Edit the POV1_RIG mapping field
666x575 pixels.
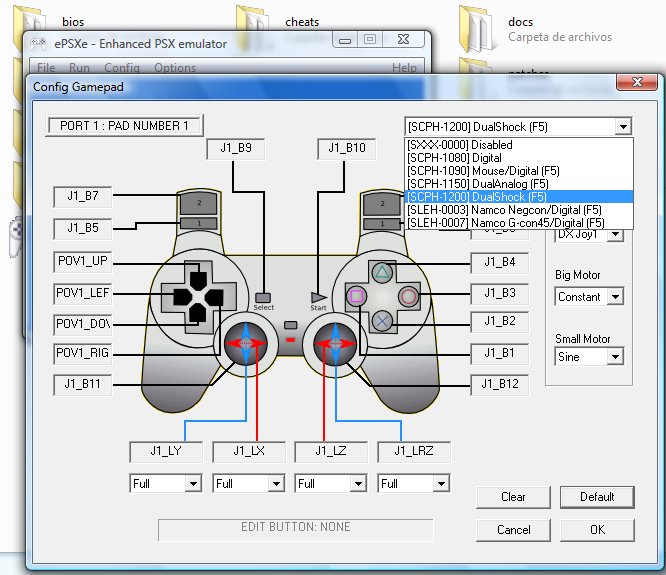click(x=83, y=353)
